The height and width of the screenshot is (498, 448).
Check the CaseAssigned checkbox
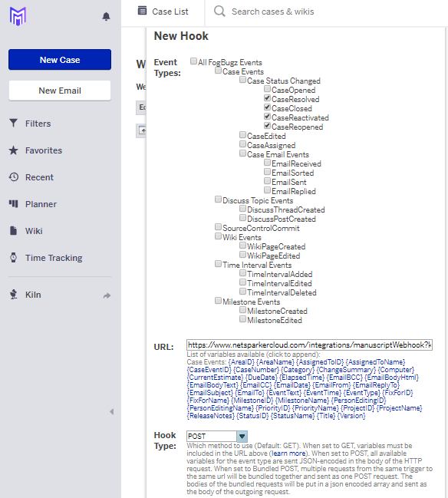[x=242, y=143]
